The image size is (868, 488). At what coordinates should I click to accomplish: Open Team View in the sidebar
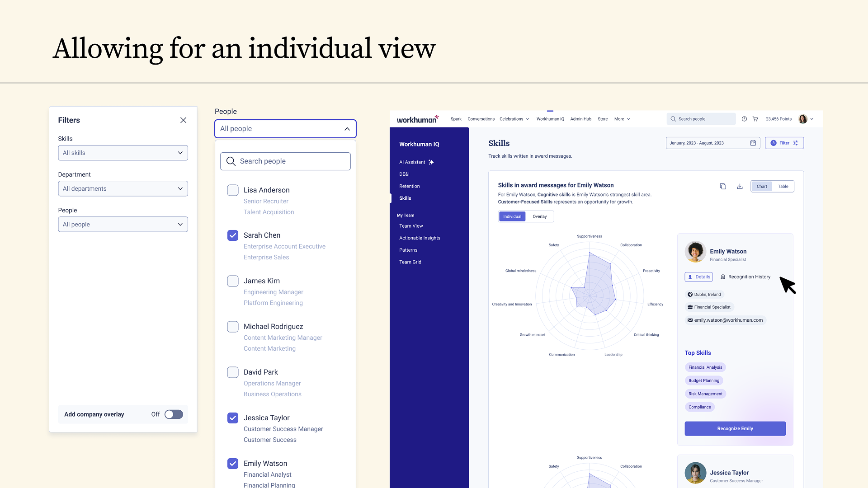click(411, 226)
